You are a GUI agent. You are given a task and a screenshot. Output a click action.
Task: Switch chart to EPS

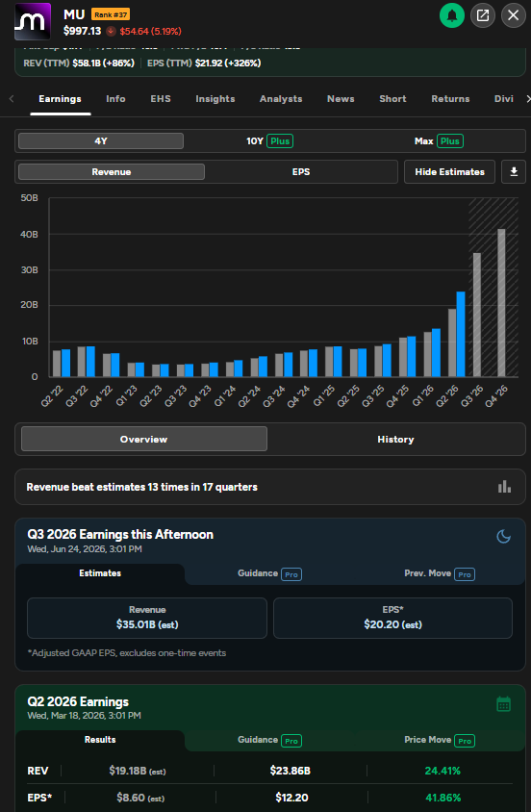(x=301, y=172)
